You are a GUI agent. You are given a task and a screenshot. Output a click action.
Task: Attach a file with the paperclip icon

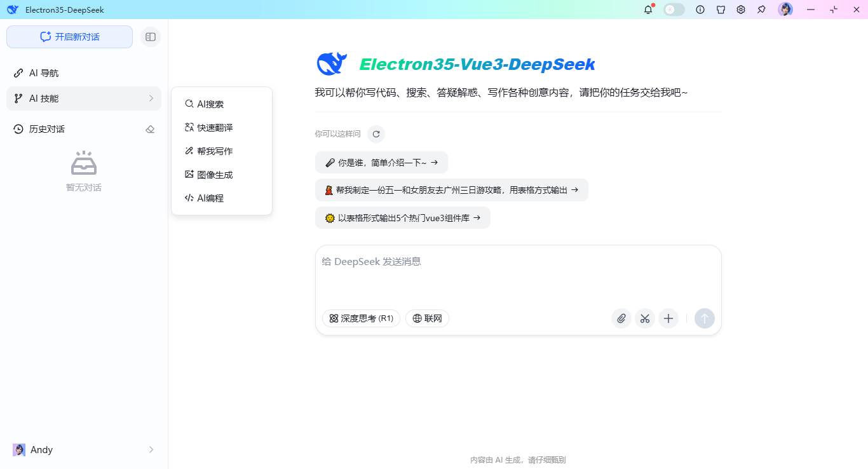point(621,318)
